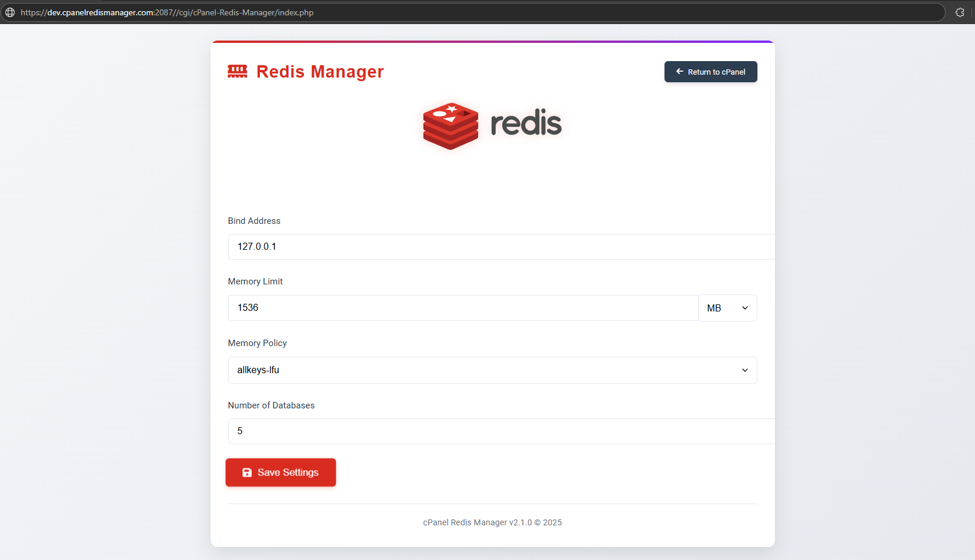Viewport: 975px width, 560px height.
Task: Click the Number of Databases label
Action: [x=271, y=405]
